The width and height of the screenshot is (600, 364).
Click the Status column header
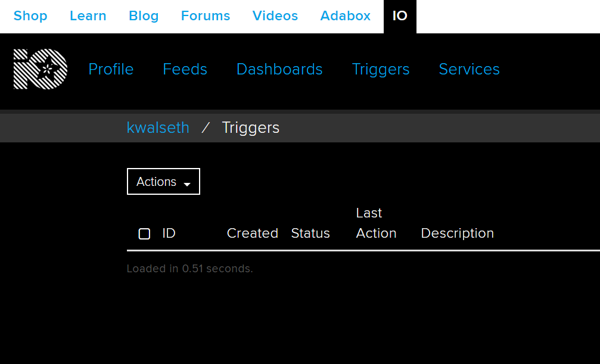point(310,234)
